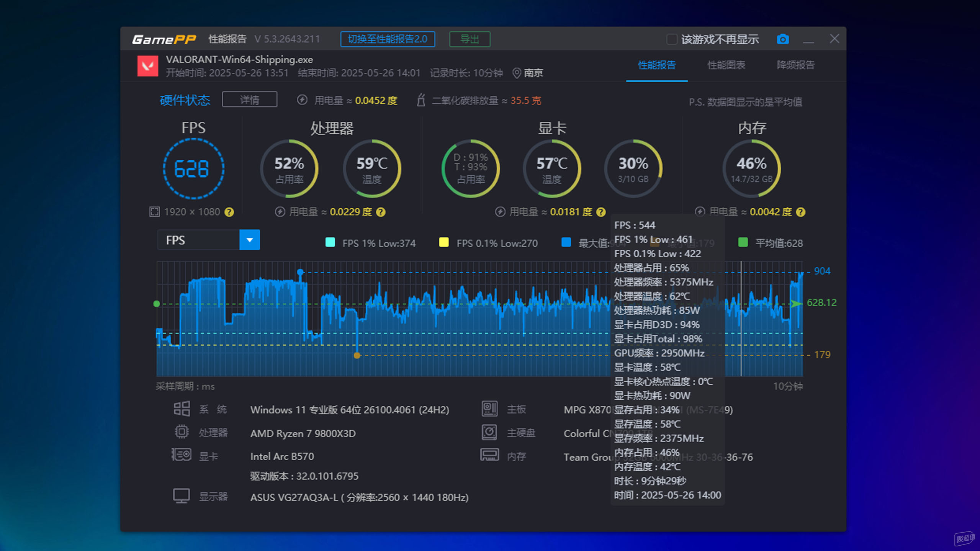Click the CPU power lightning icon
Viewport: 980px width, 551px height.
click(x=280, y=212)
